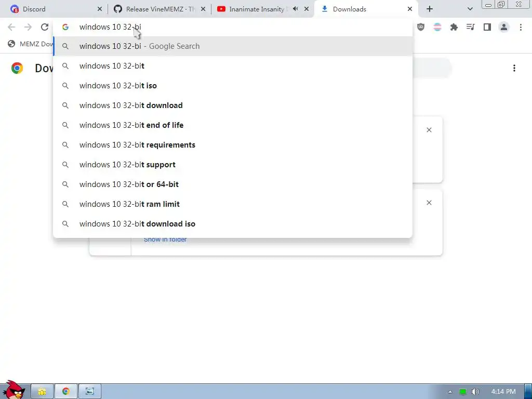Screen dimensions: 532x399
Task: Click the Show desktop strip
Action: click(528, 391)
